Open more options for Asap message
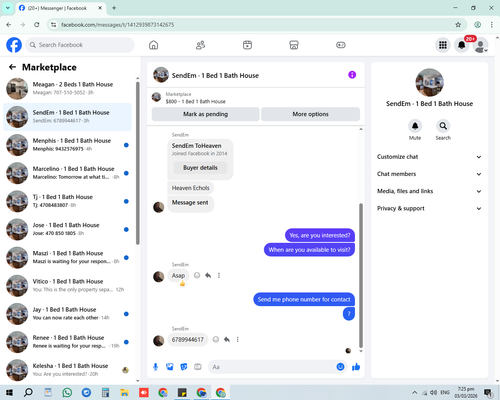500x400 pixels. point(219,275)
